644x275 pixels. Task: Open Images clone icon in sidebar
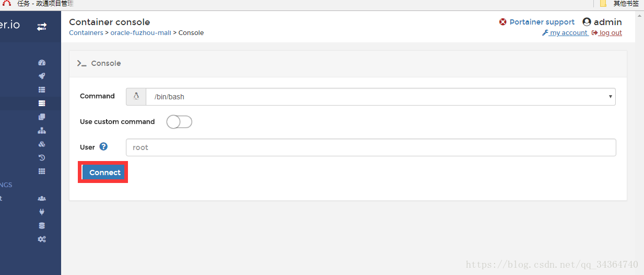point(42,117)
